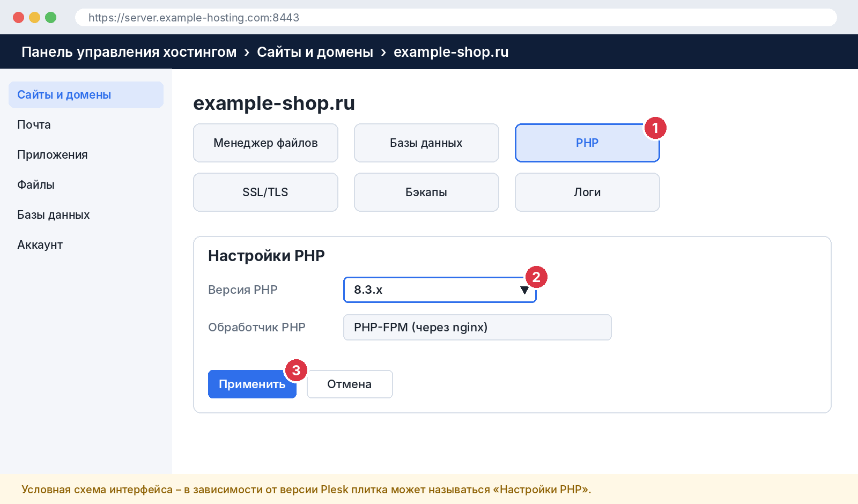858x504 pixels.
Task: Minimize the window with yellow button
Action: pos(35,18)
